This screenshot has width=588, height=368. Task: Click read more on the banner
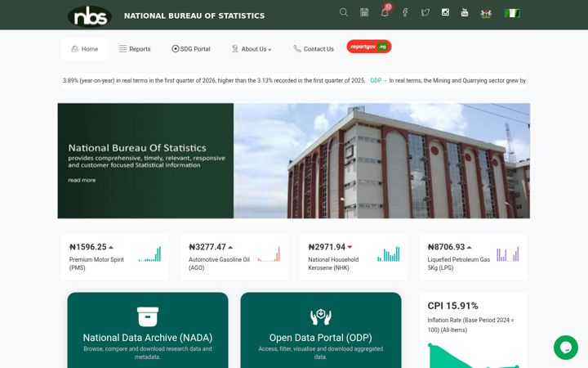82,180
